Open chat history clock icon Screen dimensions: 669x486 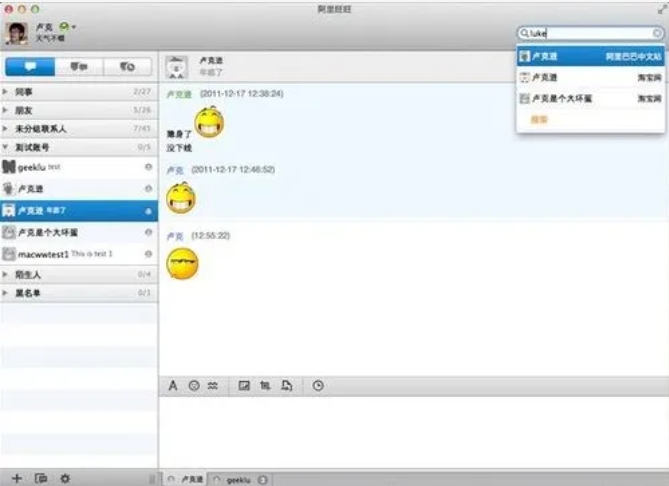[x=318, y=386]
